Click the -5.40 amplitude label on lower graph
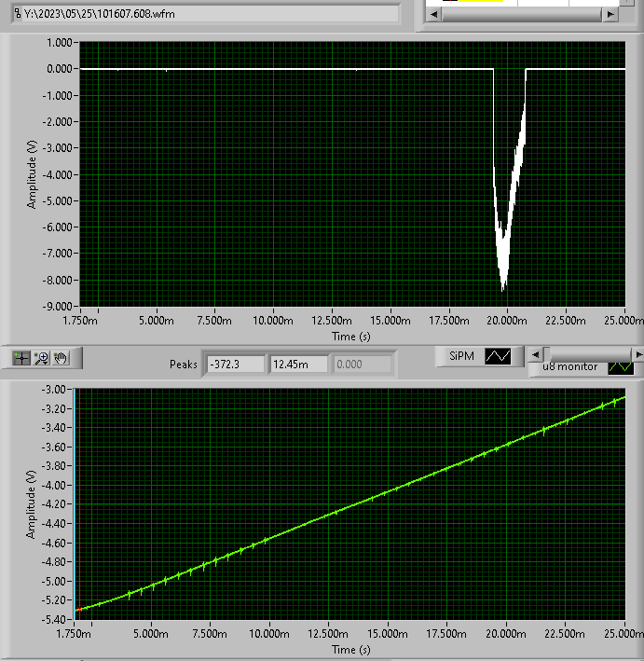 click(53, 620)
